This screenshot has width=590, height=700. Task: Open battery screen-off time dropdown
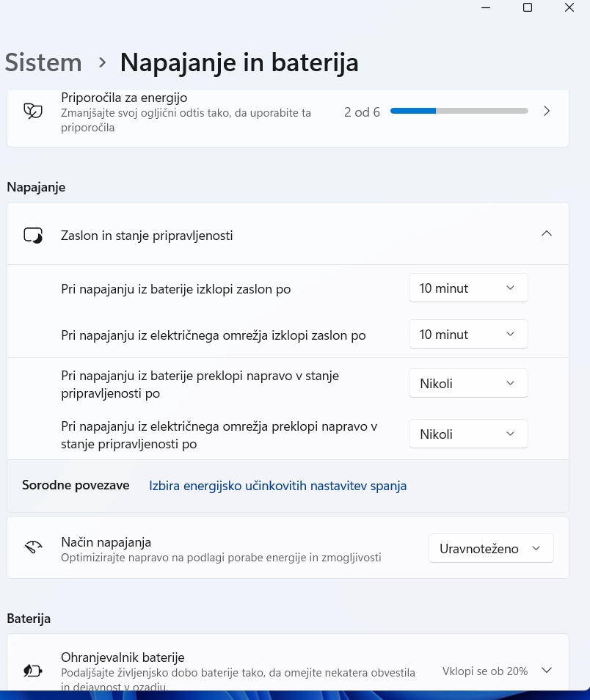468,288
